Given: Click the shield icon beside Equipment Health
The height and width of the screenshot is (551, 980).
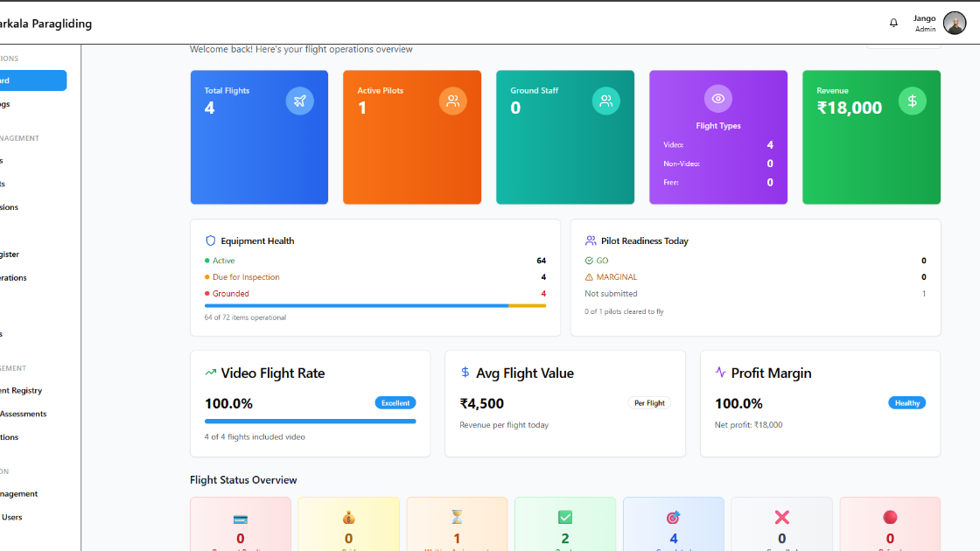Looking at the screenshot, I should [210, 241].
